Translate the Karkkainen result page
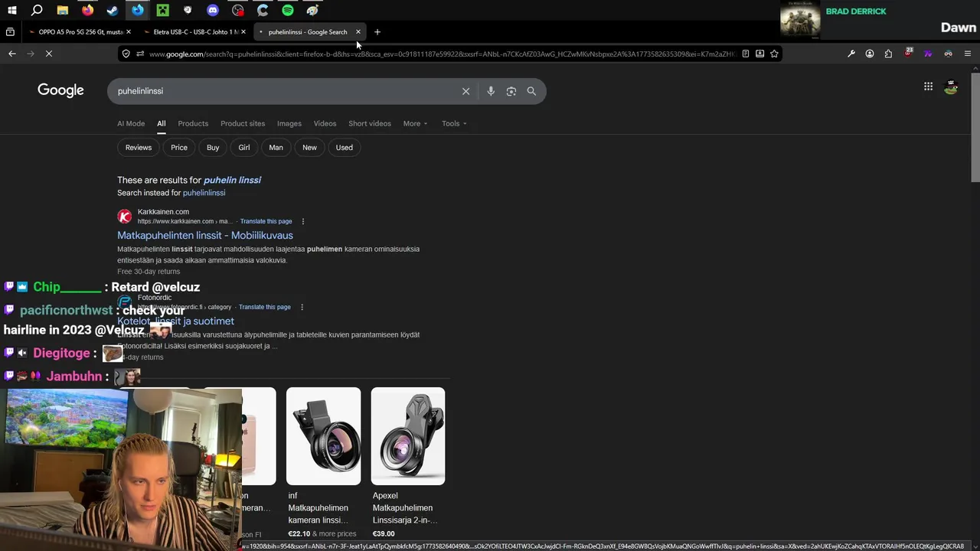This screenshot has width=980, height=551. [266, 221]
